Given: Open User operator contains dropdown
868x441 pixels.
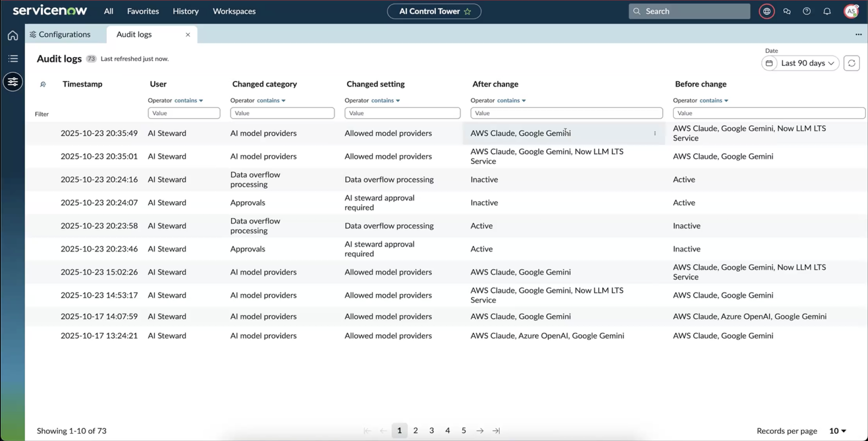Looking at the screenshot, I should [189, 101].
